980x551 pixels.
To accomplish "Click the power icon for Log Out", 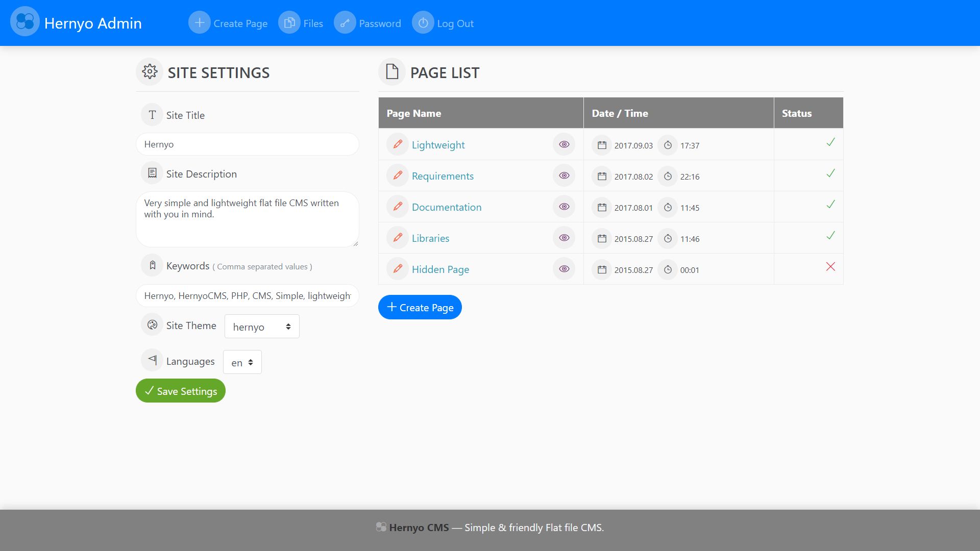I will click(x=423, y=23).
